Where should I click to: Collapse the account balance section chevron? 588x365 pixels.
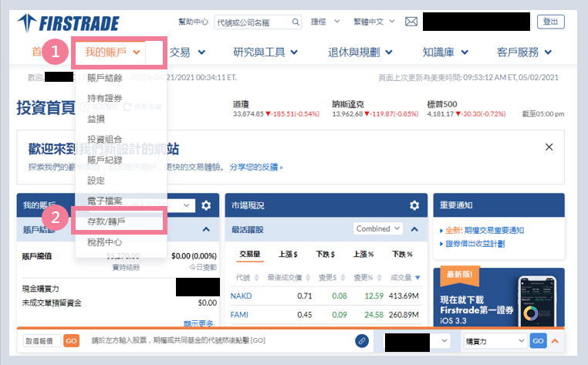206,229
